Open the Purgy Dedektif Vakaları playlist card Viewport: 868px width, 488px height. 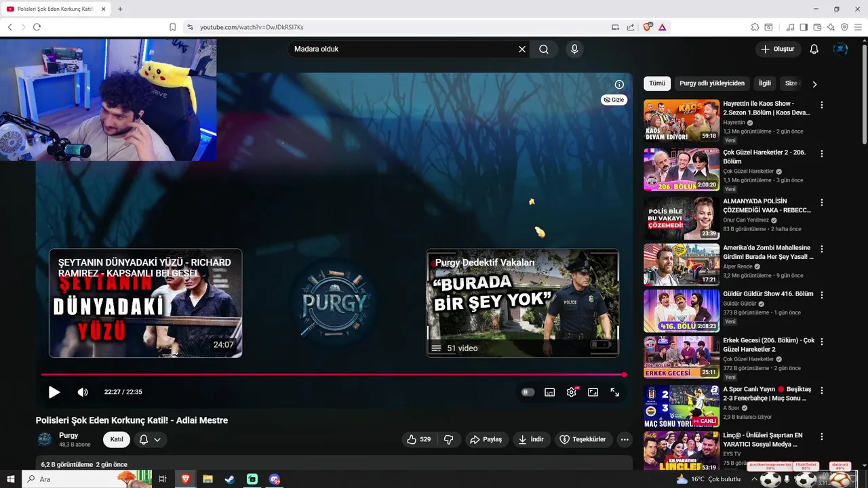pos(522,303)
